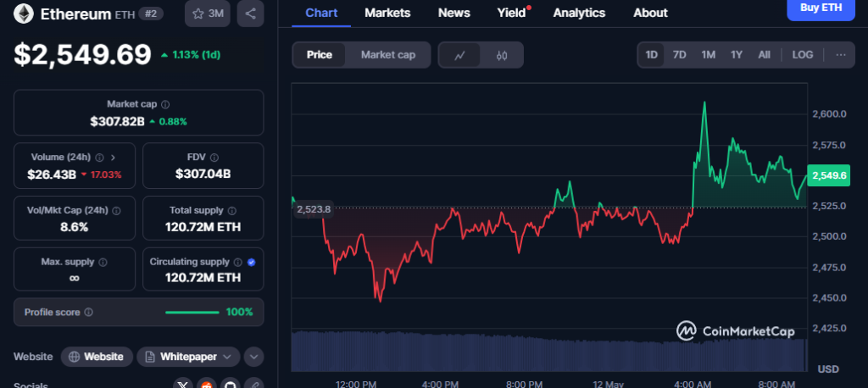Click the Profile score progress bar
The image size is (868, 388).
point(192,312)
